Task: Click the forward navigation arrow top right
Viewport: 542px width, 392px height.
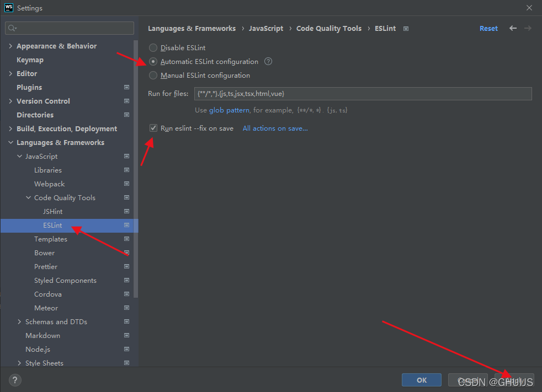Action: (528, 28)
